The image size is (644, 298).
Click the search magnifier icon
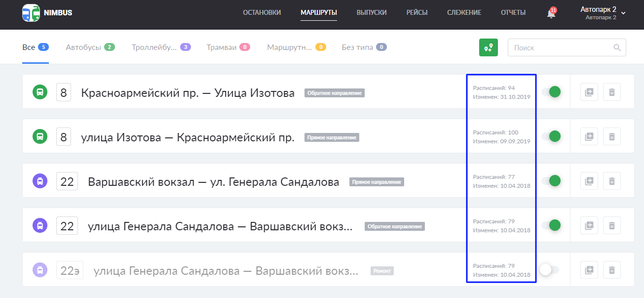point(616,47)
